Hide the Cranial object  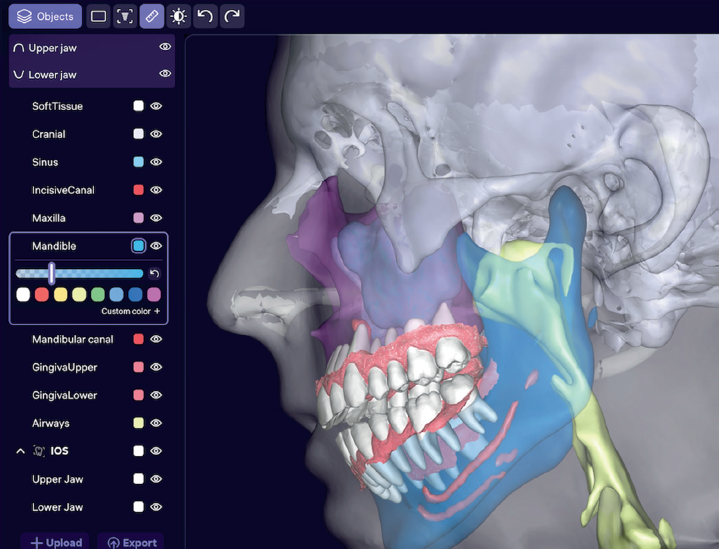[x=156, y=134]
